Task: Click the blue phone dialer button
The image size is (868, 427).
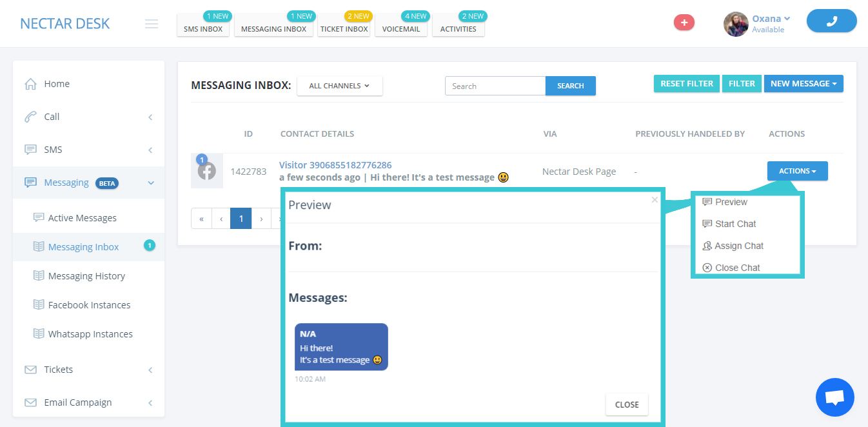Action: tap(831, 21)
